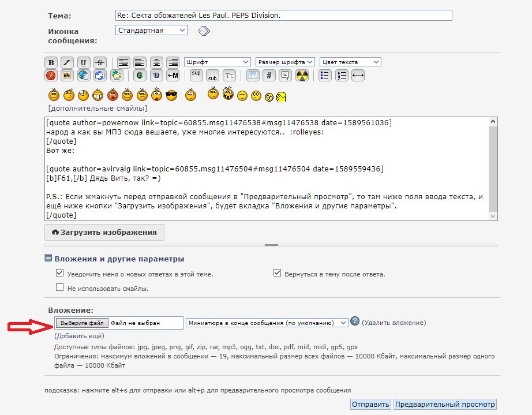Click the Файл не выбран file label

tap(136, 323)
